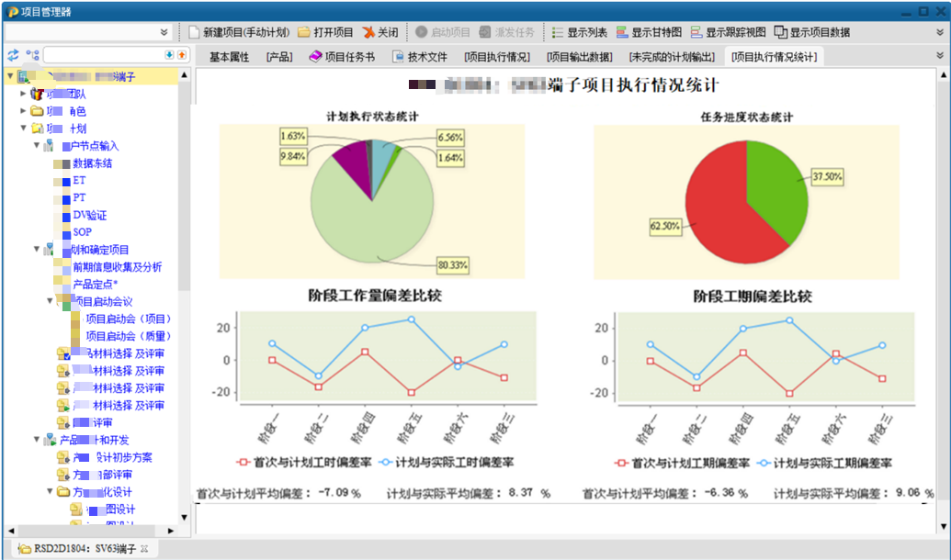Click the plan folder icon beside 计划
The height and width of the screenshot is (560, 951).
click(37, 129)
